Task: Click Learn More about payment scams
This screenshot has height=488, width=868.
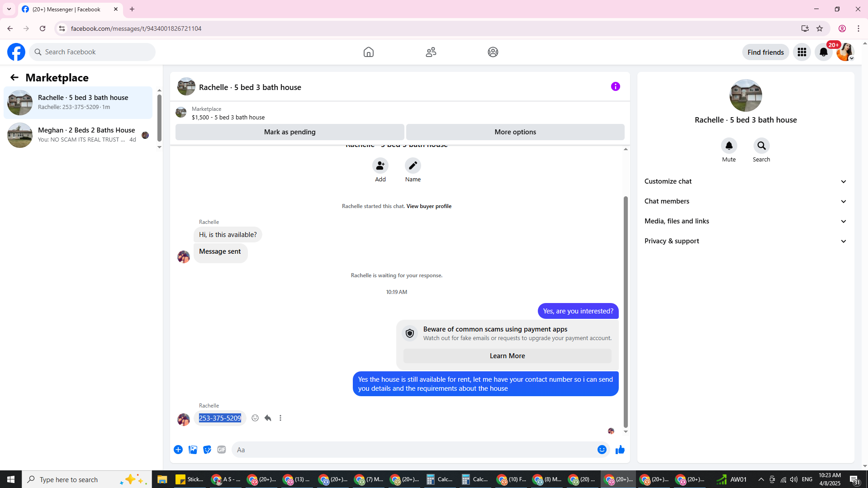Action: (507, 356)
